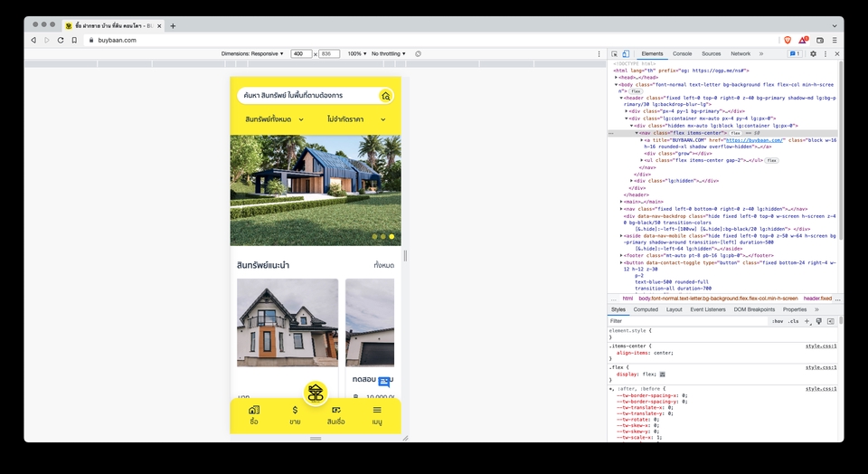Image resolution: width=868 pixels, height=474 pixels.
Task: Expand the ul flex items-center gap-2 node
Action: coord(642,161)
